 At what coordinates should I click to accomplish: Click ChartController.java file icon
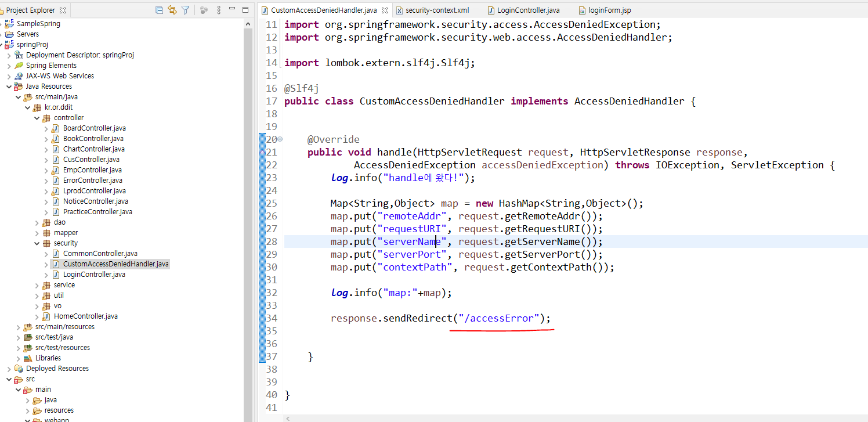[x=56, y=149]
